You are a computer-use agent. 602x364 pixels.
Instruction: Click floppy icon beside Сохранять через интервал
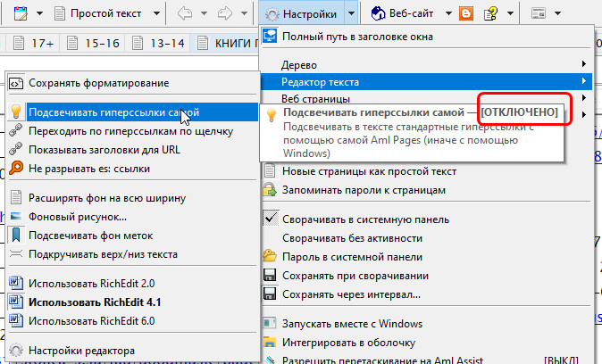point(270,294)
